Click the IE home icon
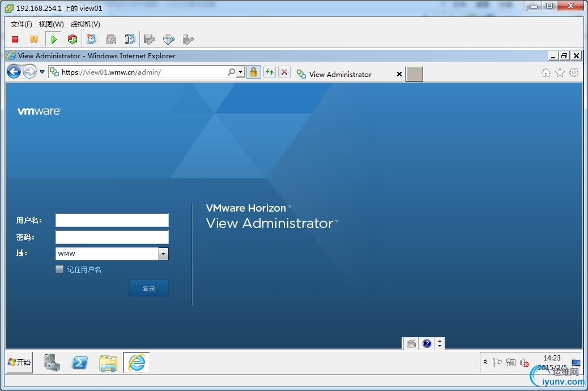 pos(546,72)
